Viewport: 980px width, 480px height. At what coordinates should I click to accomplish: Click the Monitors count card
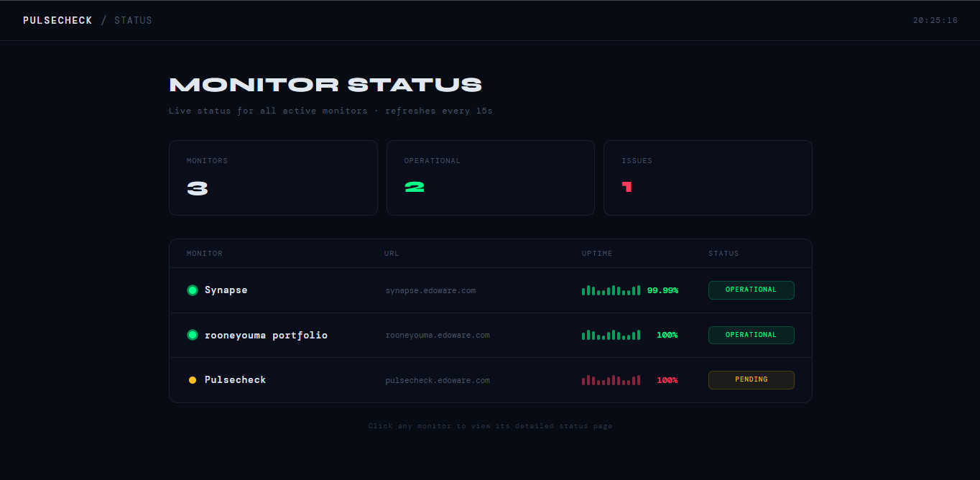pyautogui.click(x=273, y=177)
